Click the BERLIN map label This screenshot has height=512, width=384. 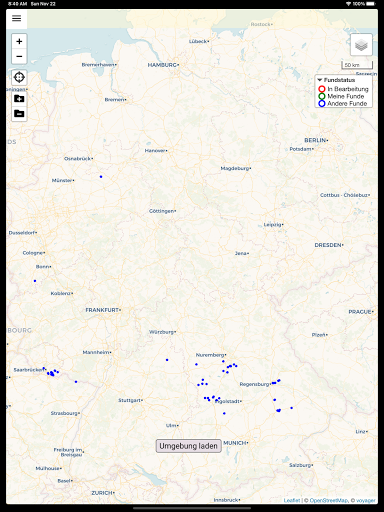(x=316, y=140)
